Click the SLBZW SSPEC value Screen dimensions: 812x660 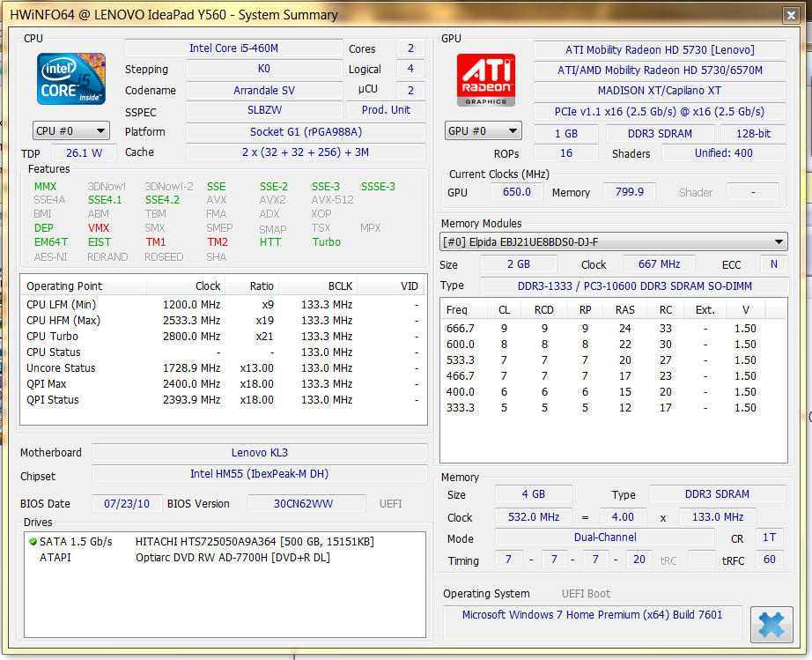pos(264,110)
